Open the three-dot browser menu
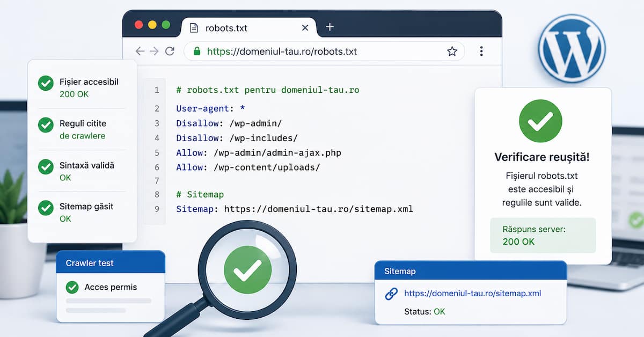 coord(481,52)
